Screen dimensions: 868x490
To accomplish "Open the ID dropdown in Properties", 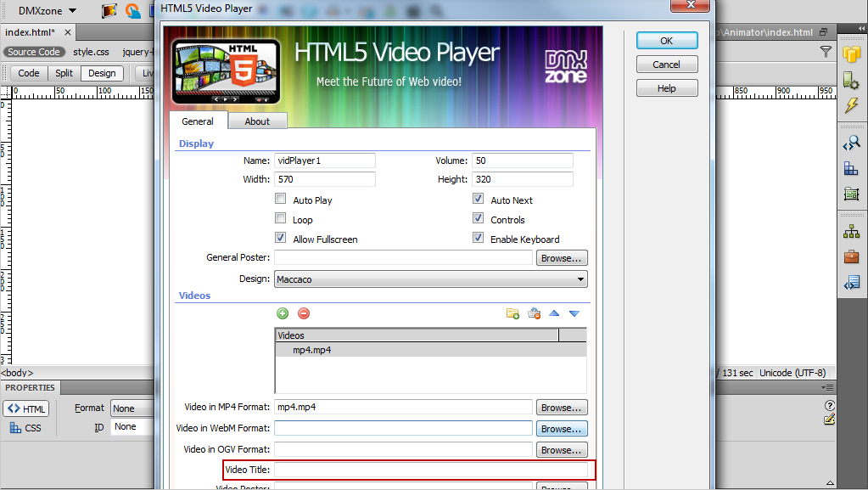I will click(132, 427).
